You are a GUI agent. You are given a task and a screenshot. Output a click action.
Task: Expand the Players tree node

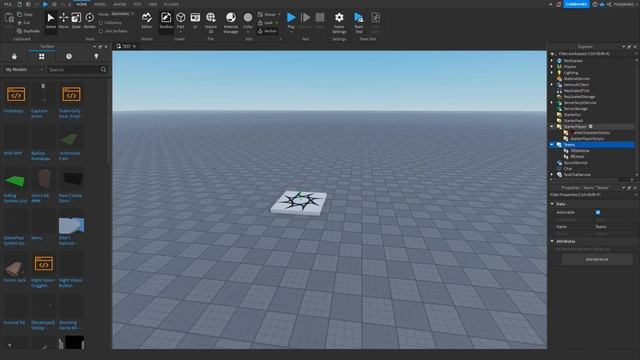tap(552, 67)
